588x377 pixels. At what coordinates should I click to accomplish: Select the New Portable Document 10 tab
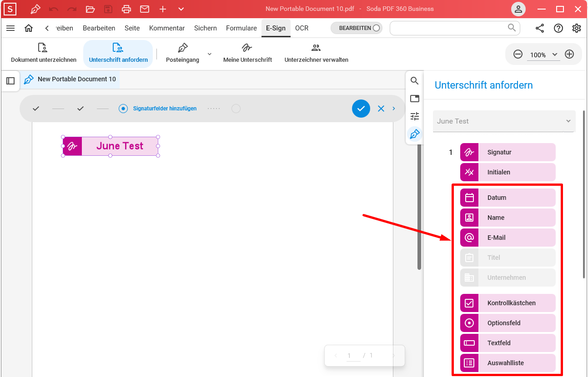pos(70,79)
